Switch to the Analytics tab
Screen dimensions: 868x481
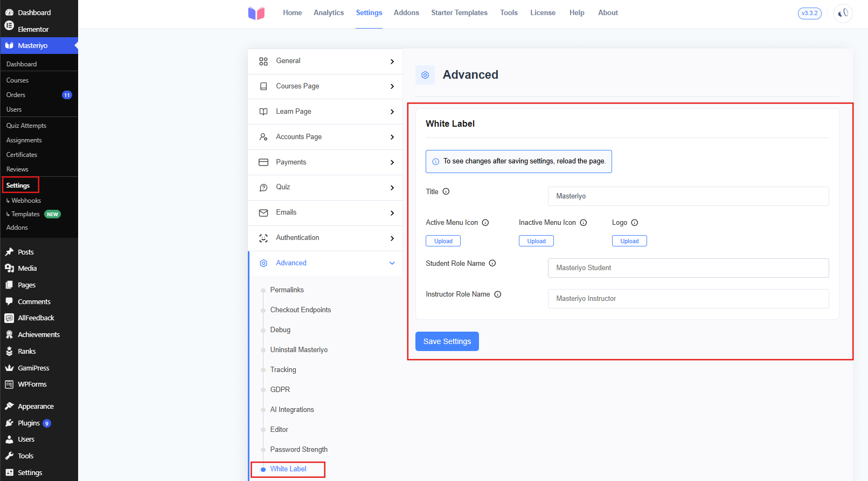tap(329, 13)
